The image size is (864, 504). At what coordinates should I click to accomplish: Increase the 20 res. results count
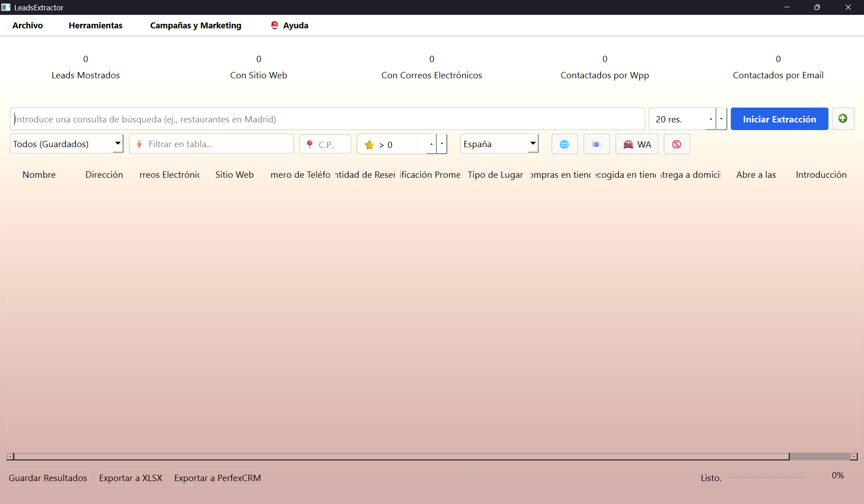point(711,119)
